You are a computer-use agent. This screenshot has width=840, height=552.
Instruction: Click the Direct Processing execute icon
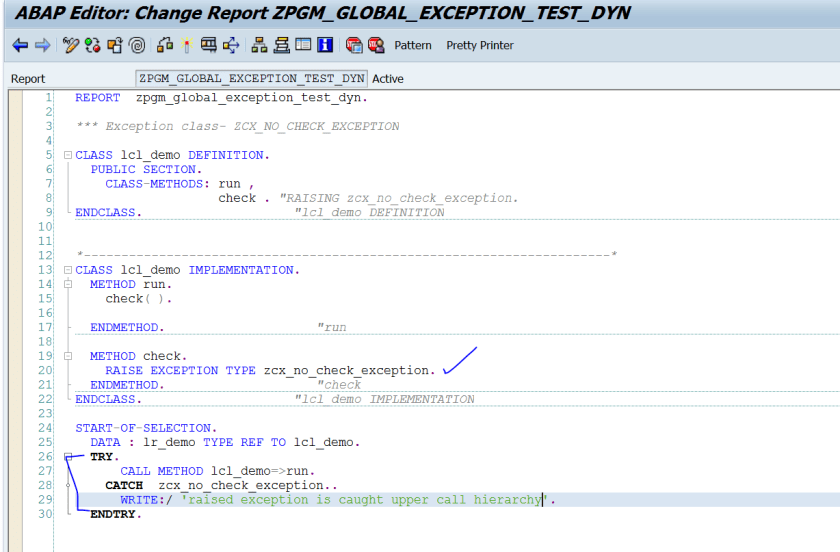(208, 46)
